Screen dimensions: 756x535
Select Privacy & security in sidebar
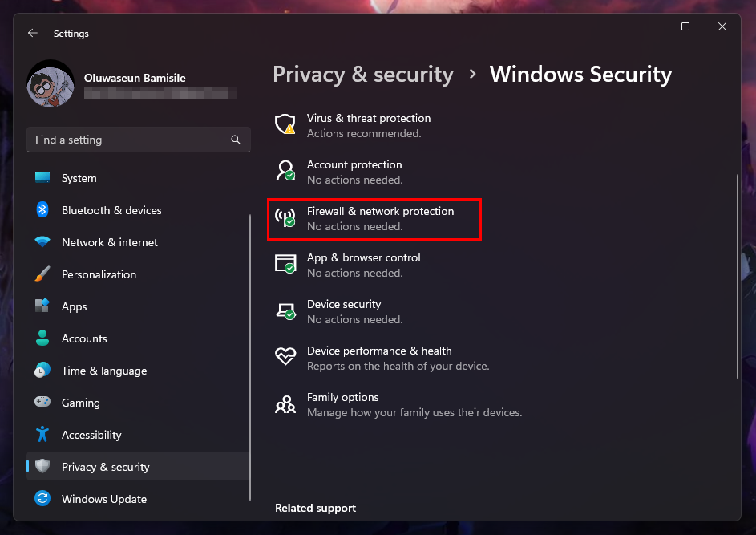click(x=139, y=467)
